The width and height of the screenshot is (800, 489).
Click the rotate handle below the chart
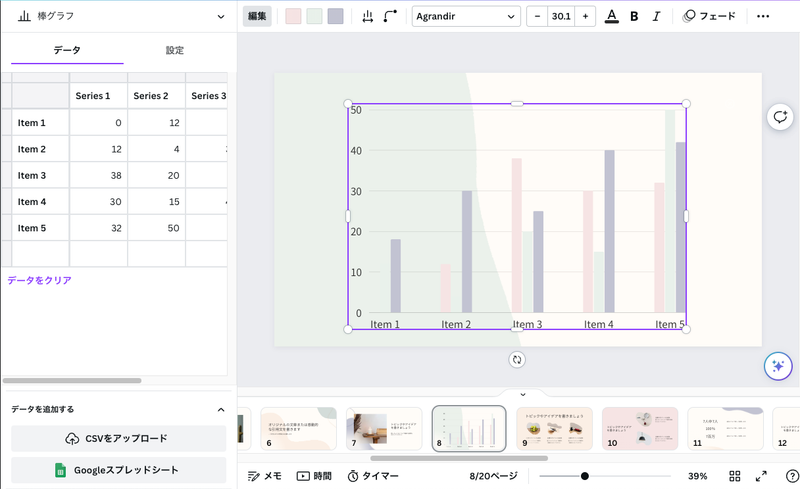(517, 360)
